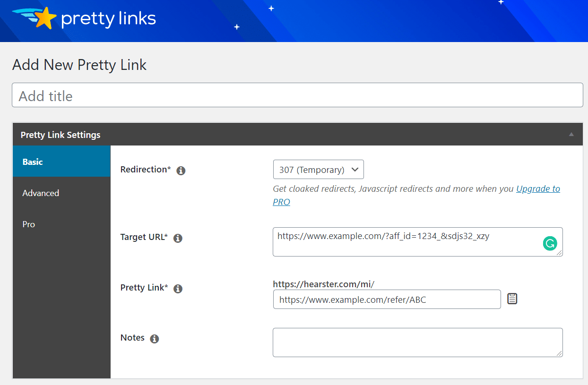
Task: Open the Pro settings tab
Action: pyautogui.click(x=28, y=224)
